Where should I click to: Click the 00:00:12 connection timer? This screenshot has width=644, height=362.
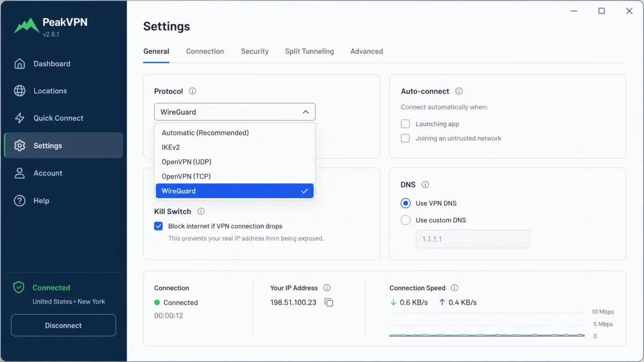click(169, 316)
